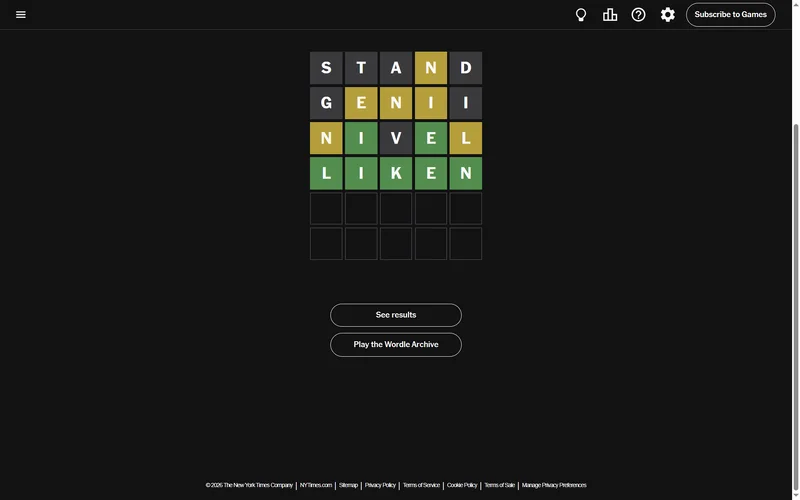
Task: Click the T tile in STAND row
Action: coord(361,68)
